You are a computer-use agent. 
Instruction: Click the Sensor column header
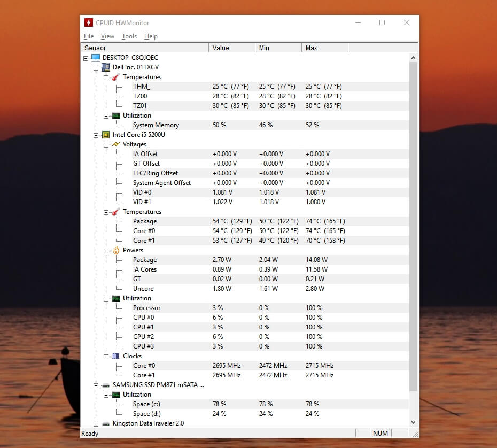(95, 48)
